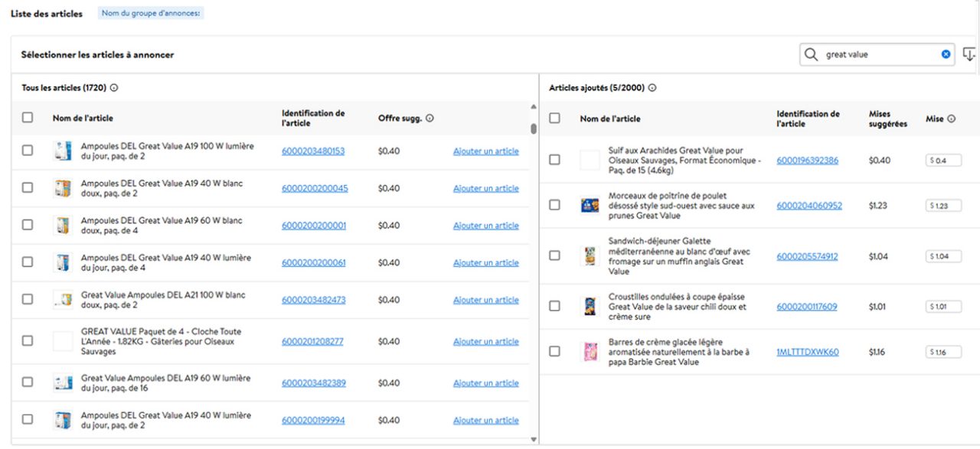The height and width of the screenshot is (449, 980).
Task: Click the Croustilles ondulées product thumbnail
Action: 590,307
